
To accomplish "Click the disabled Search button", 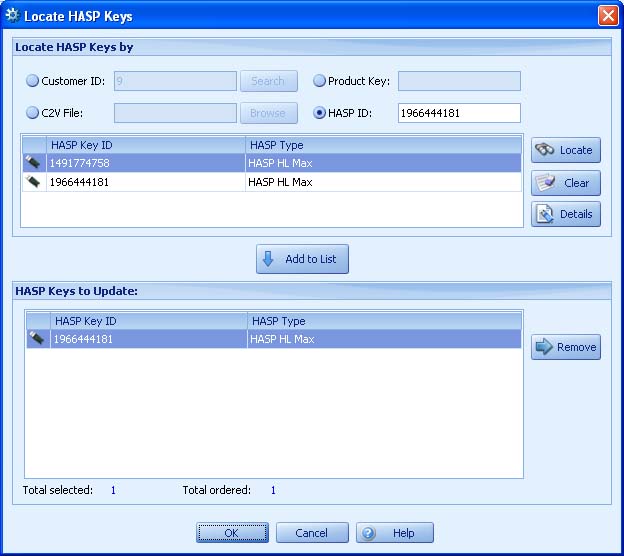I will pyautogui.click(x=269, y=81).
